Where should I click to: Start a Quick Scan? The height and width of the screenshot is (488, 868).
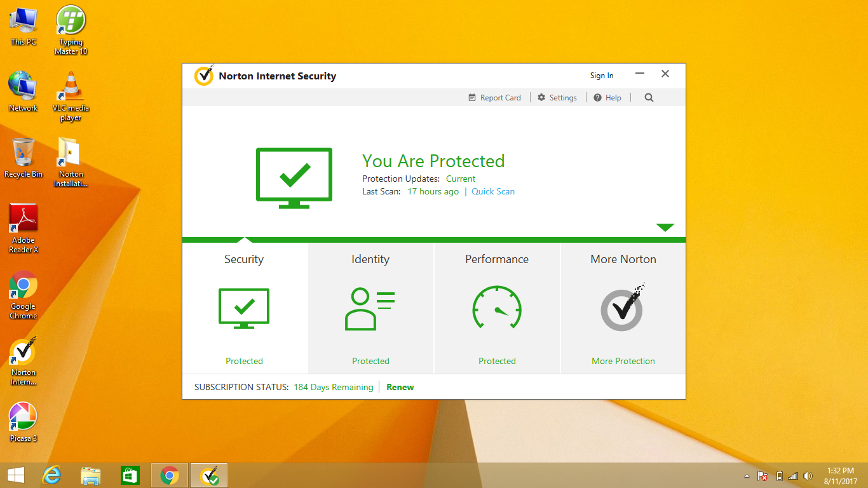tap(493, 191)
